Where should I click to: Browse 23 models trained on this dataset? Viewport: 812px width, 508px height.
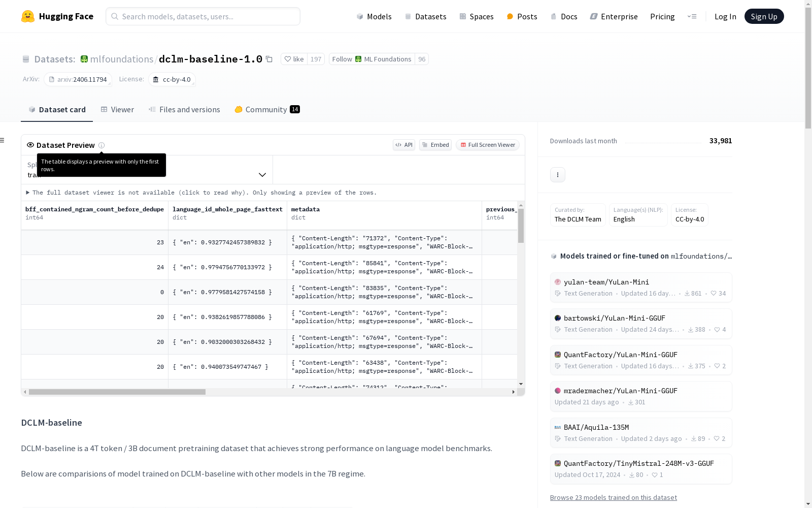pyautogui.click(x=613, y=497)
